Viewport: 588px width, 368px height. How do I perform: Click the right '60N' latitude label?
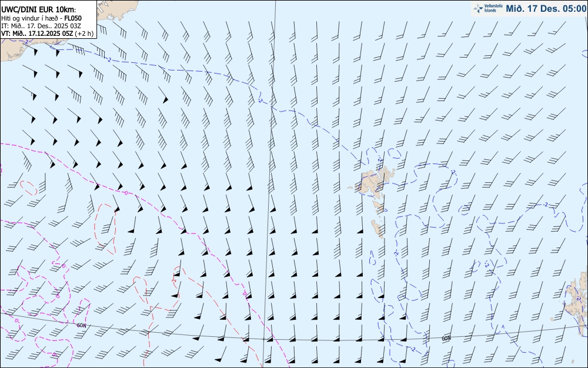point(446,339)
